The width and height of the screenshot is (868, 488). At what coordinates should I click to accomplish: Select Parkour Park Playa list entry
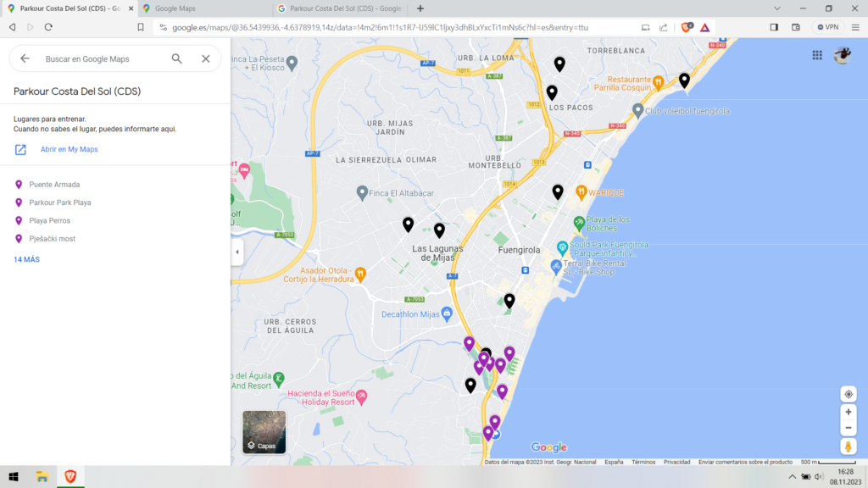(59, 202)
